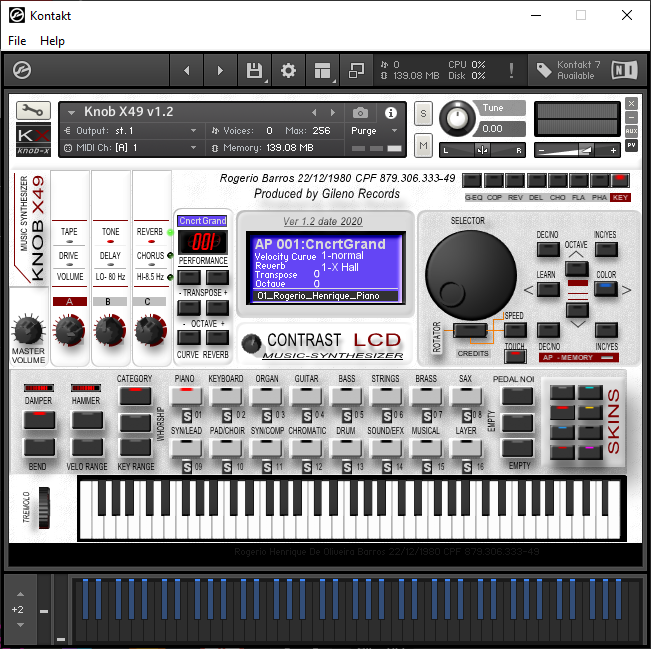
Task: Toggle the ROTATOR button
Action: click(470, 331)
